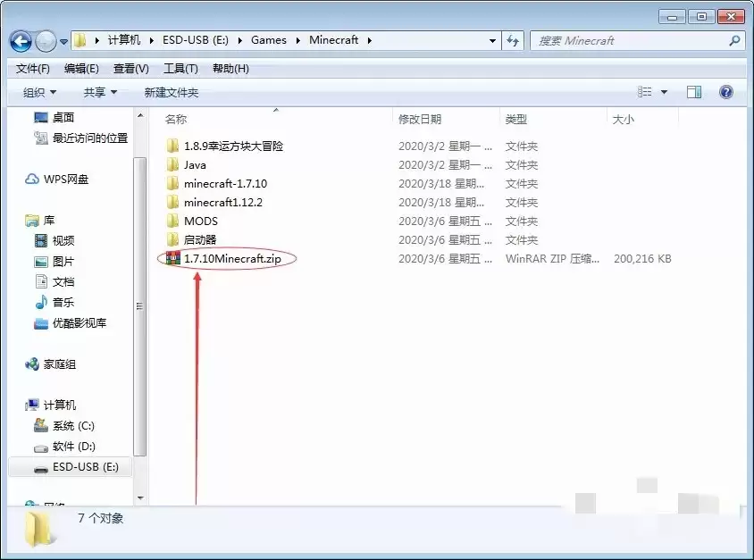
Task: Expand breadcrumb arrow after Games
Action: [297, 40]
